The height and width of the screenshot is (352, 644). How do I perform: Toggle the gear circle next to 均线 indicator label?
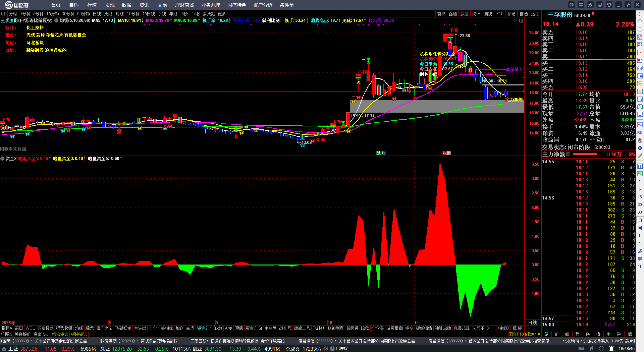(x=57, y=20)
